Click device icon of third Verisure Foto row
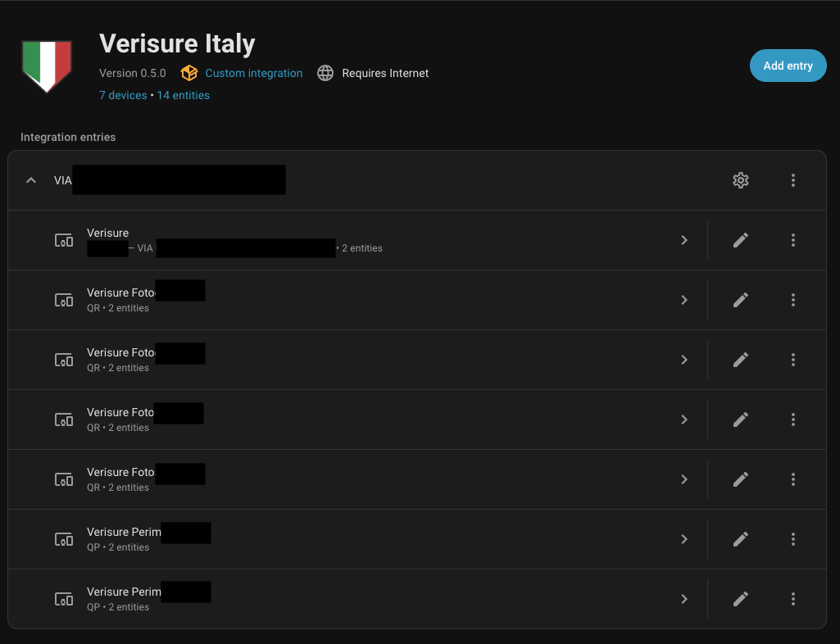This screenshot has width=840, height=644. click(x=64, y=420)
